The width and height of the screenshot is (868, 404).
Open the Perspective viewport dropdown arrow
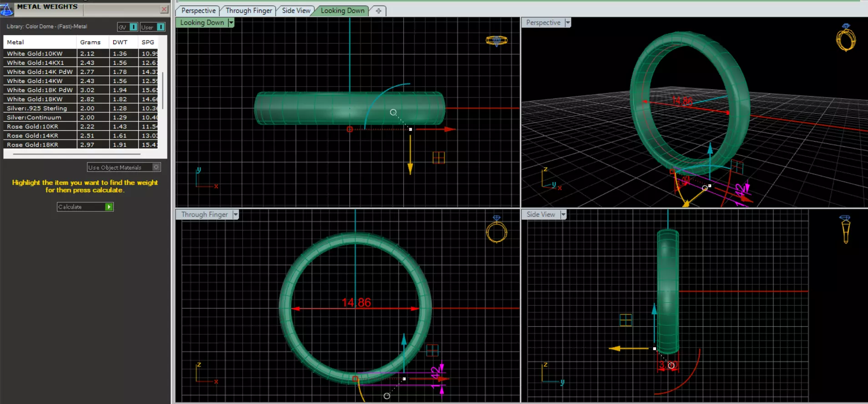click(567, 23)
